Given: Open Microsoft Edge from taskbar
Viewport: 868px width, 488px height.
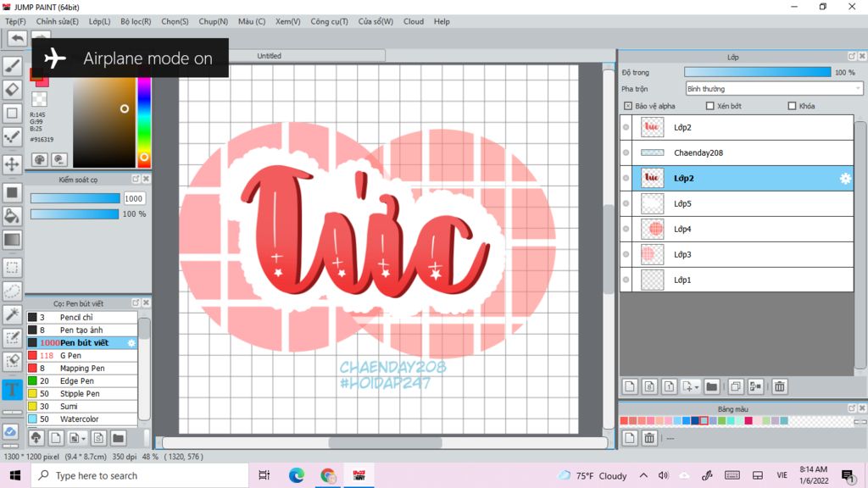Looking at the screenshot, I should click(296, 475).
